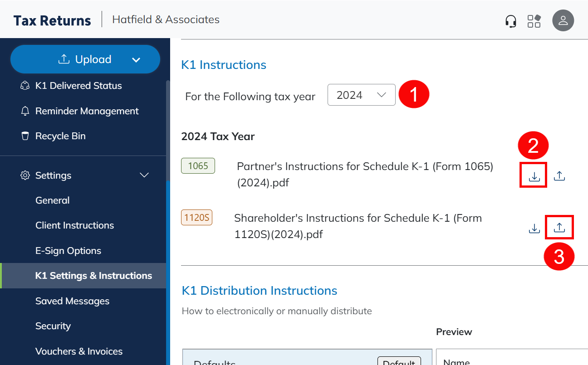The width and height of the screenshot is (588, 365).
Task: Upload a new 1120S instructions file
Action: pos(559,228)
